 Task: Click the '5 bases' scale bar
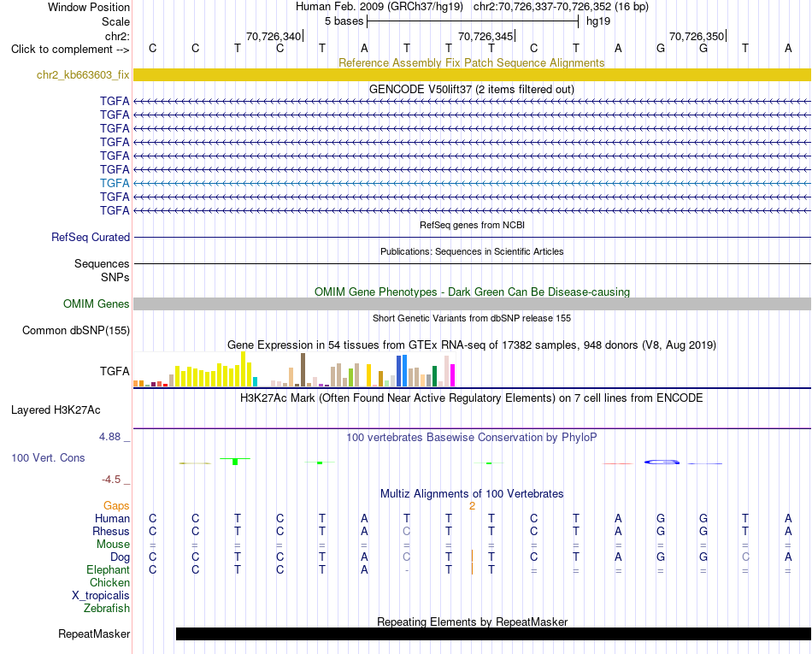click(473, 21)
